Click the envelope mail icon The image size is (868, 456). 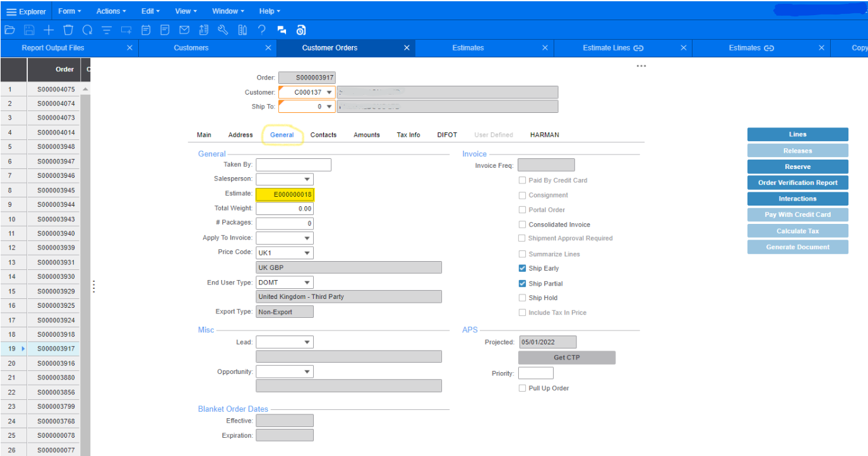184,30
